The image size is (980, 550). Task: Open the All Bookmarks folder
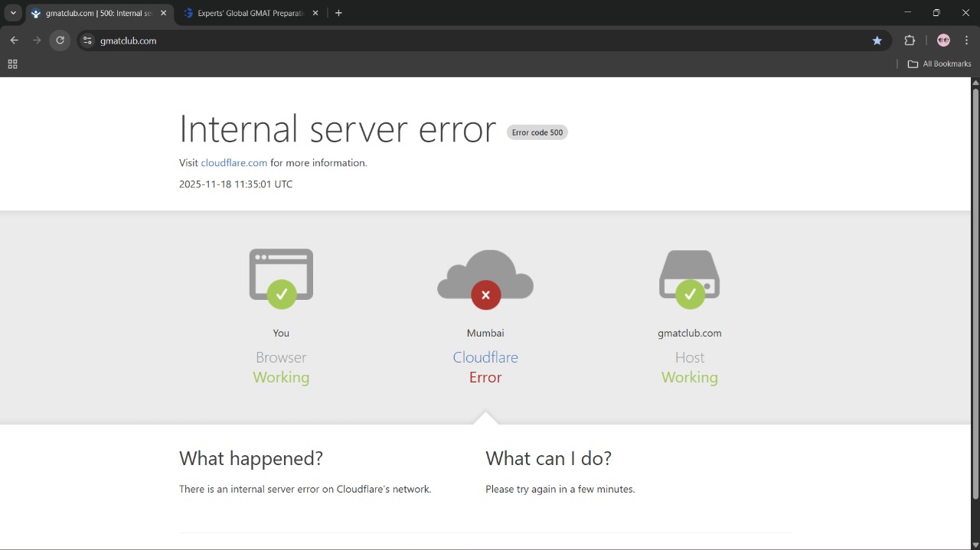[x=939, y=64]
